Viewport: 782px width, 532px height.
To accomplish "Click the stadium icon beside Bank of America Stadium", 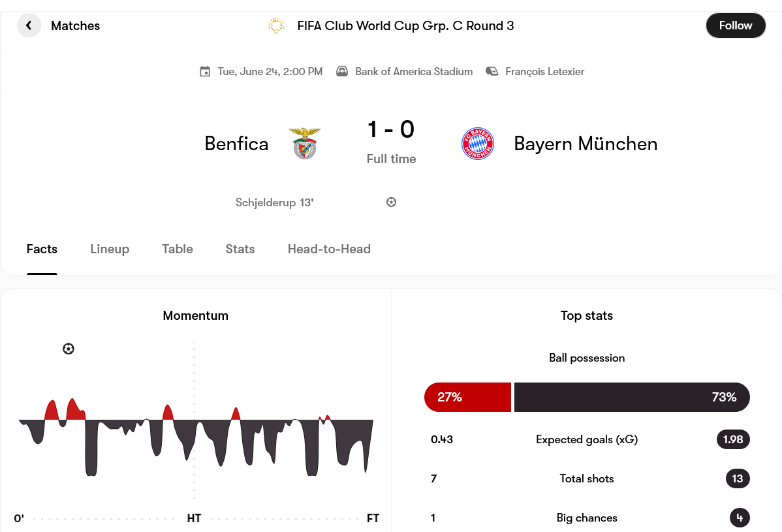I will point(342,71).
